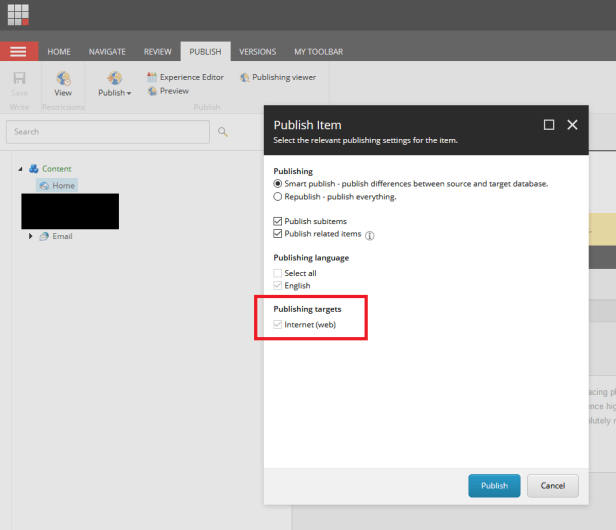Check Select all publishing languages
This screenshot has height=530, width=616.
pyautogui.click(x=278, y=273)
